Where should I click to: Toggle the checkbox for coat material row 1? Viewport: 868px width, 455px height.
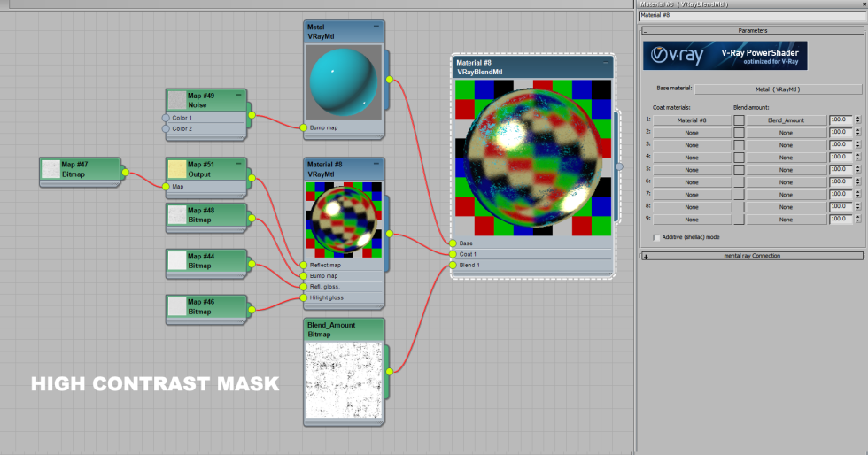pyautogui.click(x=739, y=120)
